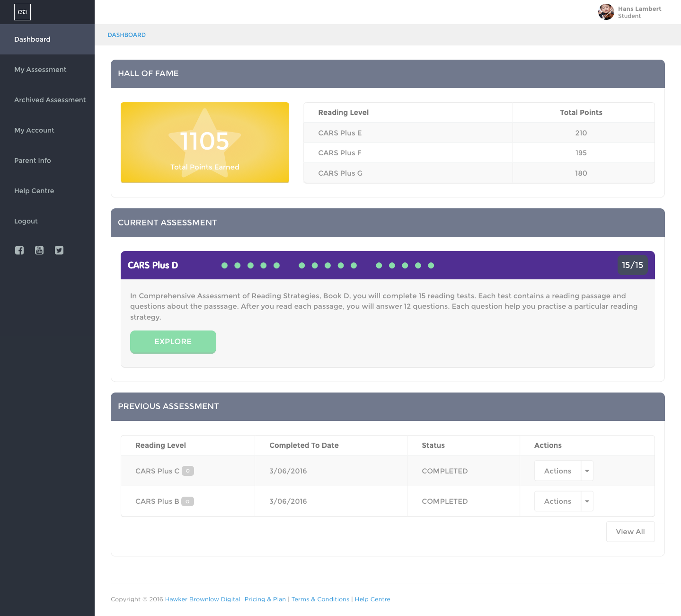This screenshot has width=681, height=616.
Task: Click the Total Points column header
Action: tap(581, 113)
